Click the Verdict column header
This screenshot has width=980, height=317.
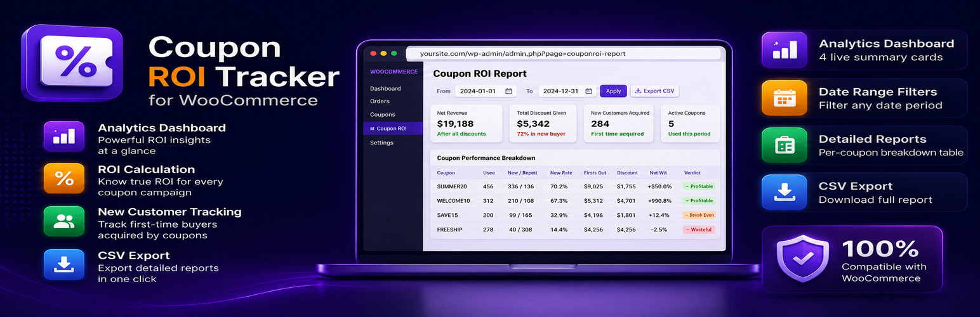pyautogui.click(x=692, y=172)
